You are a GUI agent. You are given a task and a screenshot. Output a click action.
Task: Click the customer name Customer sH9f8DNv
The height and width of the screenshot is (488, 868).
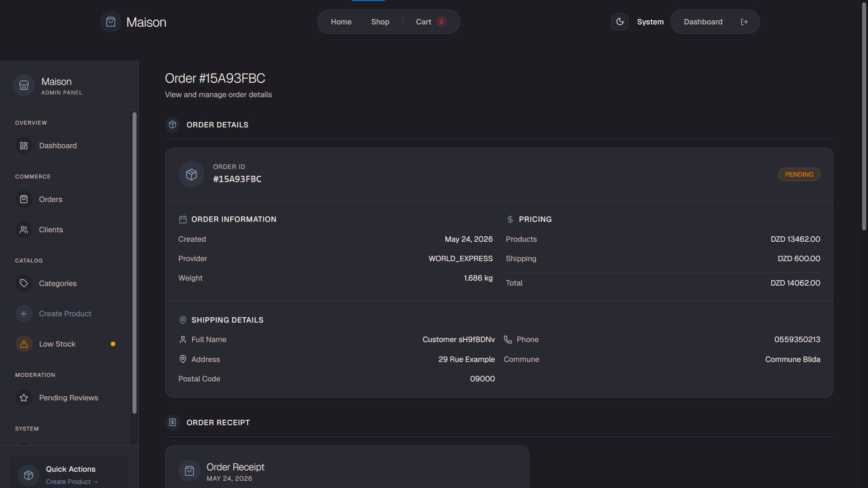[x=458, y=339]
